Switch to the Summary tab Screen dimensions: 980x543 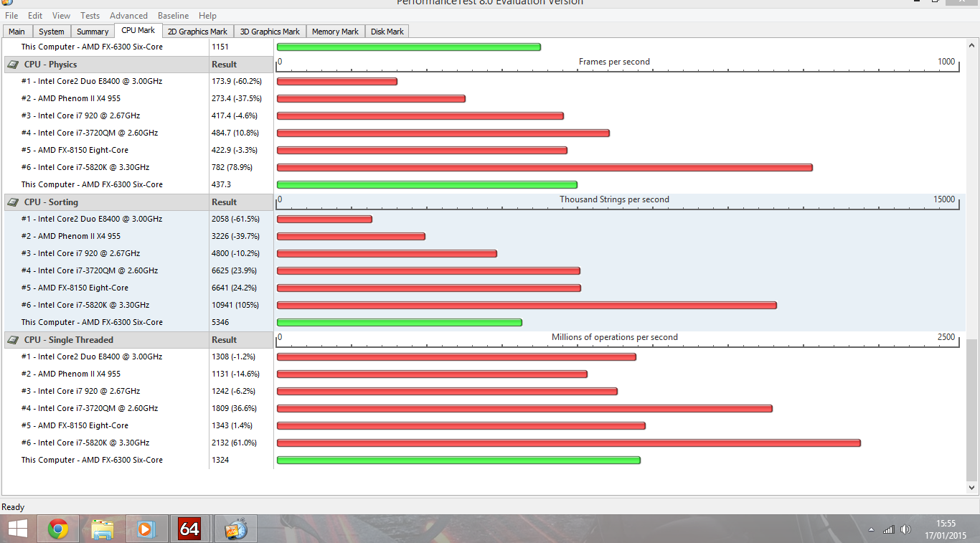[x=93, y=32]
